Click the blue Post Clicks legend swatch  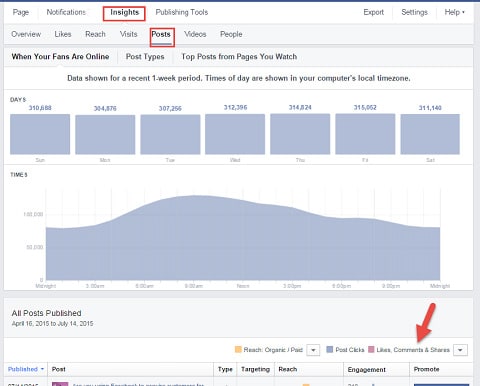click(x=330, y=350)
